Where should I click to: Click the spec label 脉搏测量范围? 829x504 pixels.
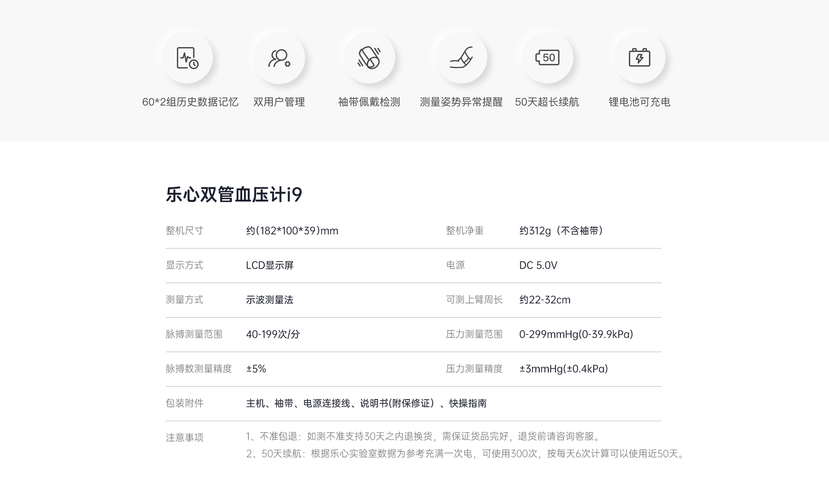coord(194,334)
